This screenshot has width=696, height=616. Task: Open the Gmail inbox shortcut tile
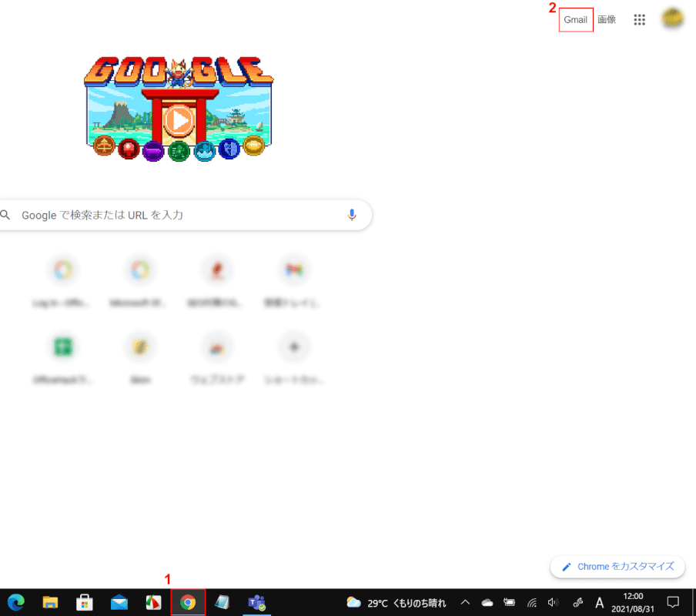point(294,281)
